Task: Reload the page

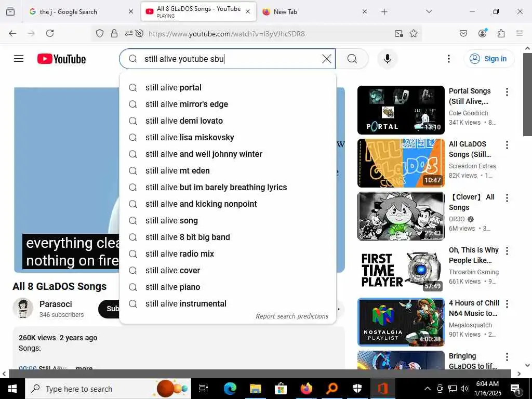Action: (x=50, y=33)
